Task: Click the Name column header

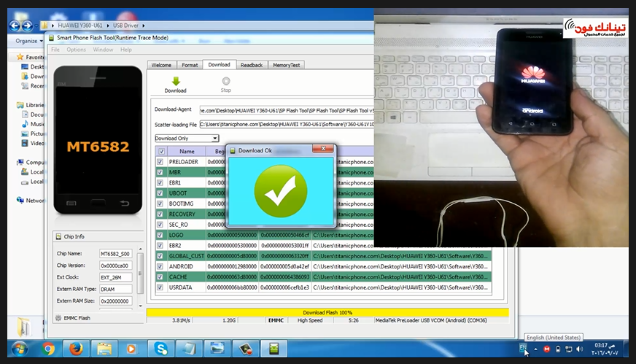Action: tap(187, 151)
